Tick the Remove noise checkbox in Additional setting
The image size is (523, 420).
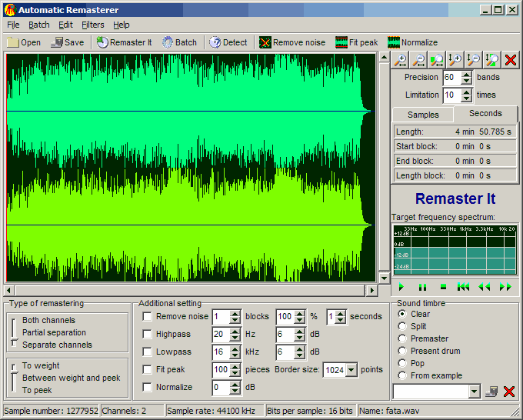(x=148, y=316)
